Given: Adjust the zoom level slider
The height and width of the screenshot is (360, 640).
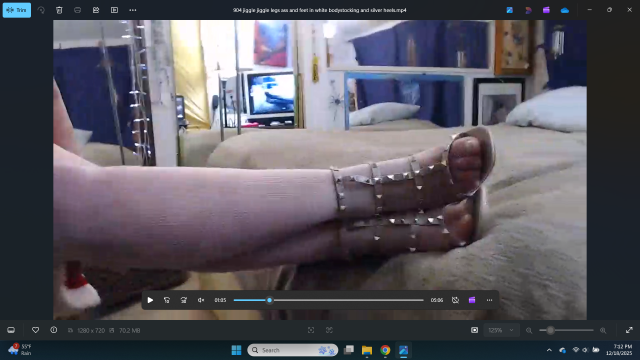Looking at the screenshot, I should click(566, 330).
